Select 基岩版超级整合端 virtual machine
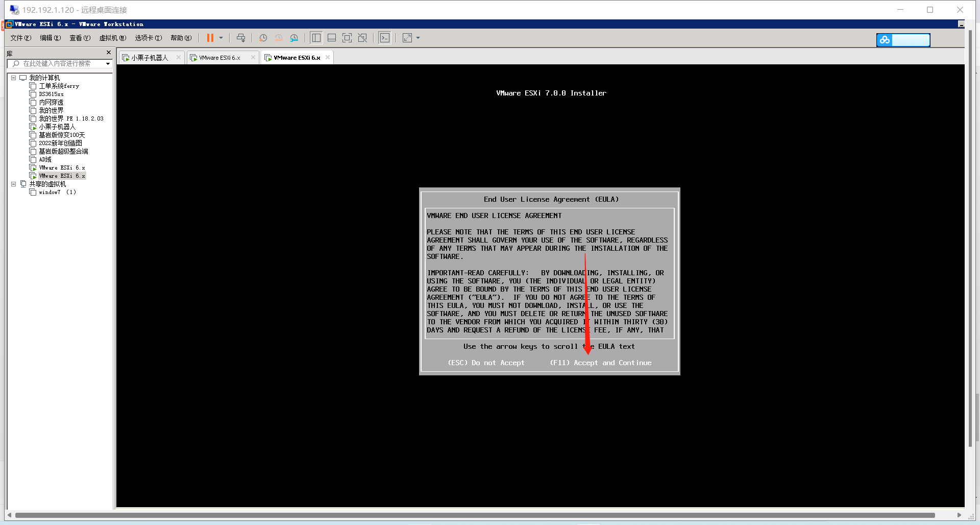Viewport: 980px width, 525px height. coord(63,152)
